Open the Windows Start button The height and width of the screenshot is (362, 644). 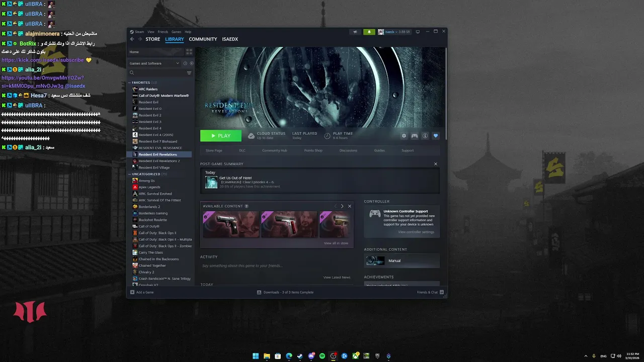click(256, 356)
